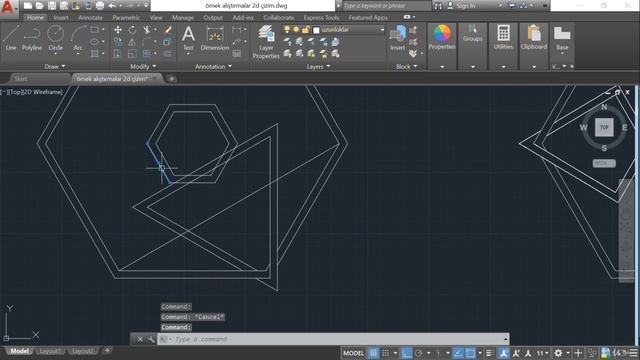The height and width of the screenshot is (360, 640).
Task: Toggle 2D object snap in status bar
Action: [470, 353]
